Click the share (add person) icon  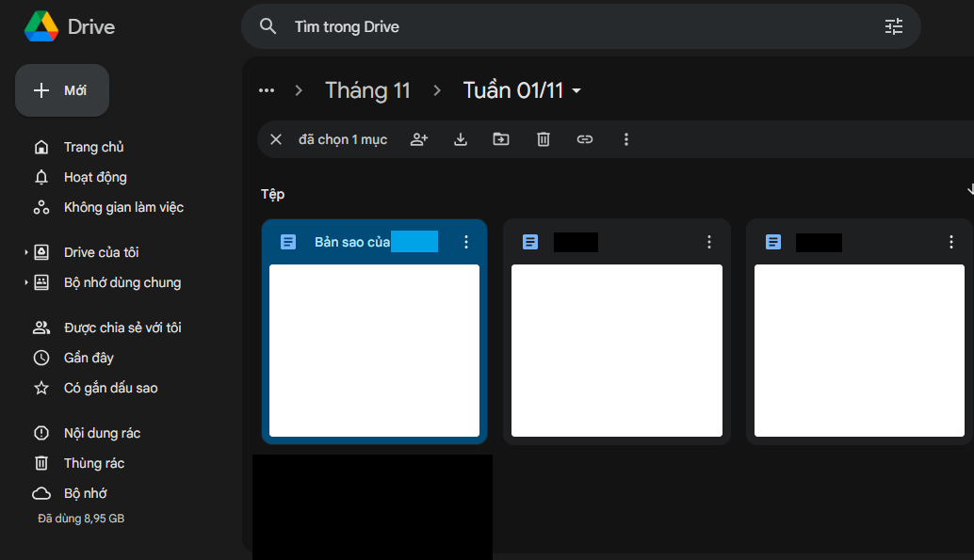point(419,139)
